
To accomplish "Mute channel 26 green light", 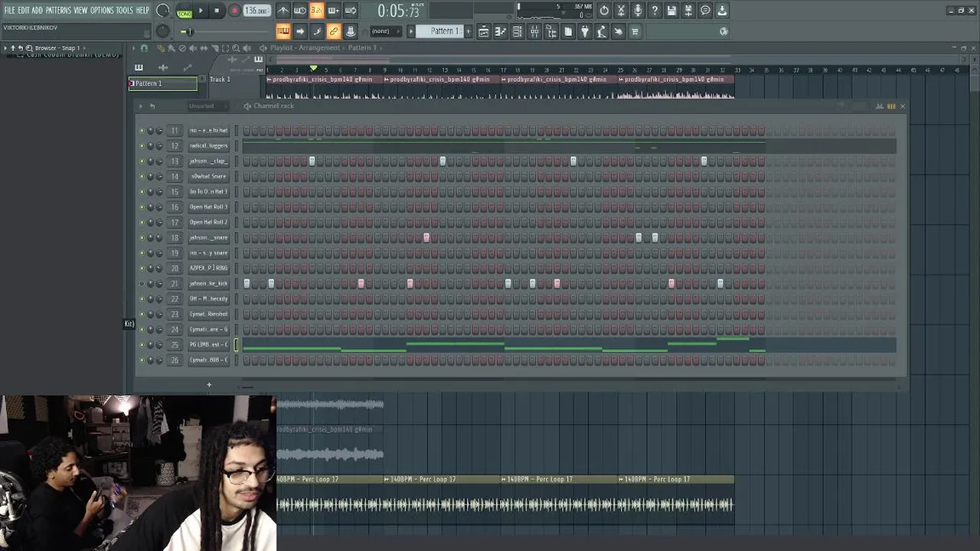I will (x=142, y=360).
